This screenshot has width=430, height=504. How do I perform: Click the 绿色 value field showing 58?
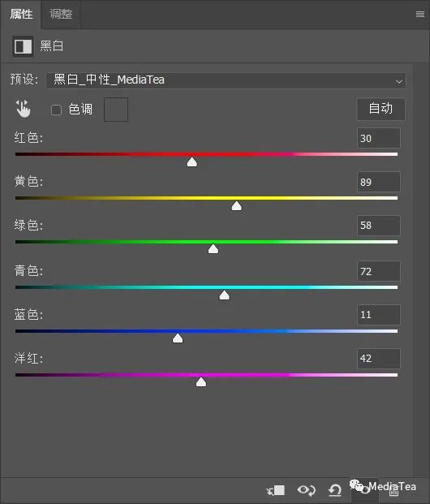tap(379, 226)
